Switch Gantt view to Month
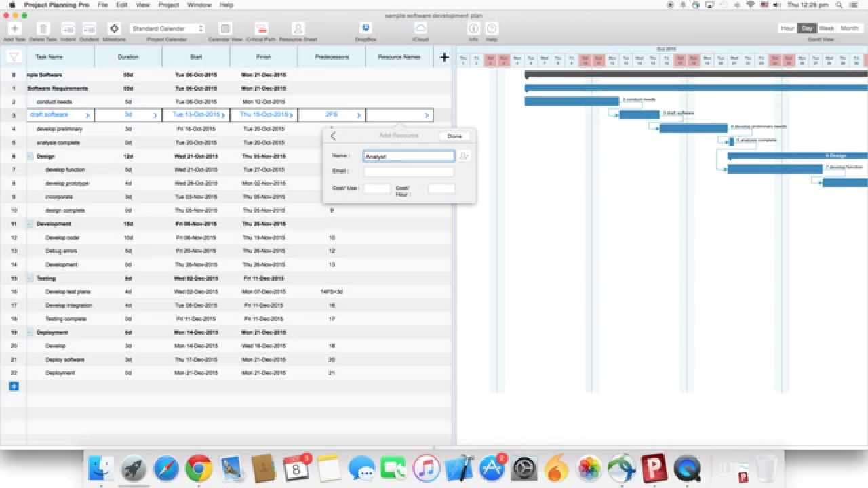The width and height of the screenshot is (868, 488). tap(849, 28)
